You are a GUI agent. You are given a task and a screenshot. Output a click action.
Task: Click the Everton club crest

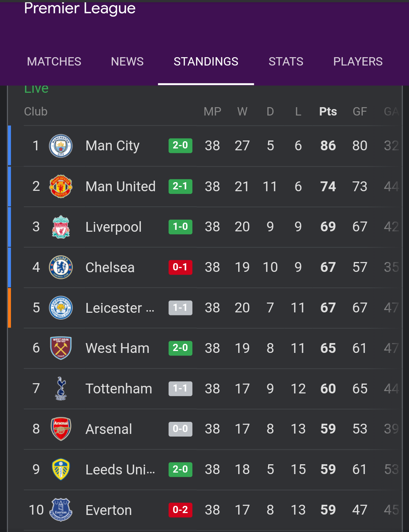[61, 510]
